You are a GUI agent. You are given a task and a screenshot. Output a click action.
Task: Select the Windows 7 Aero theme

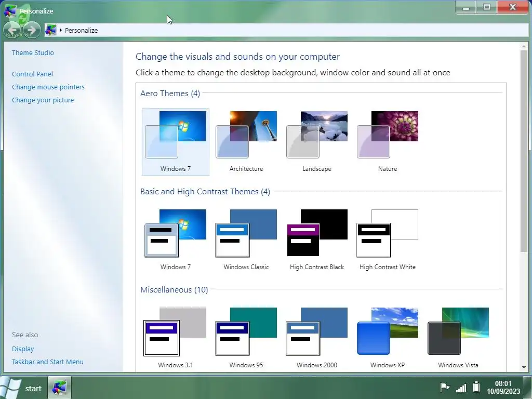(x=176, y=141)
